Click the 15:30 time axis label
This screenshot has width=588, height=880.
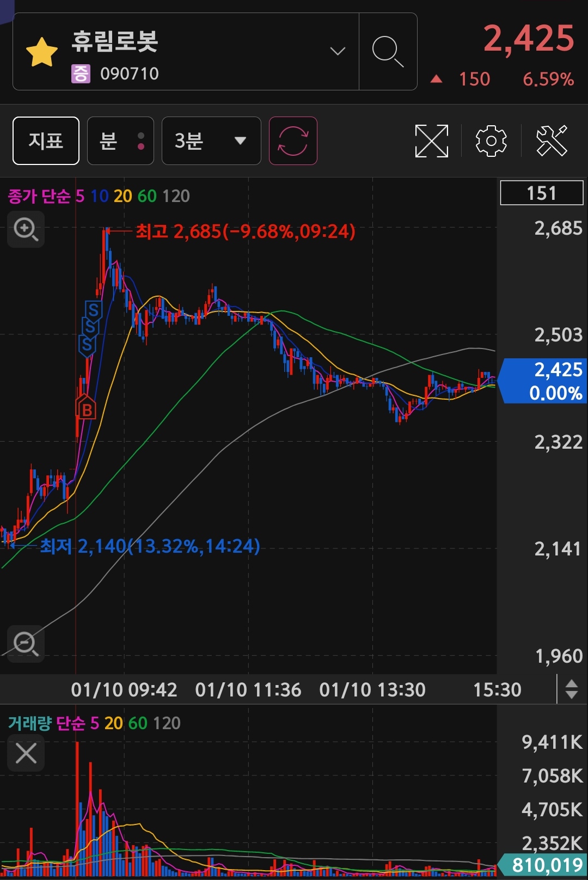coord(497,690)
